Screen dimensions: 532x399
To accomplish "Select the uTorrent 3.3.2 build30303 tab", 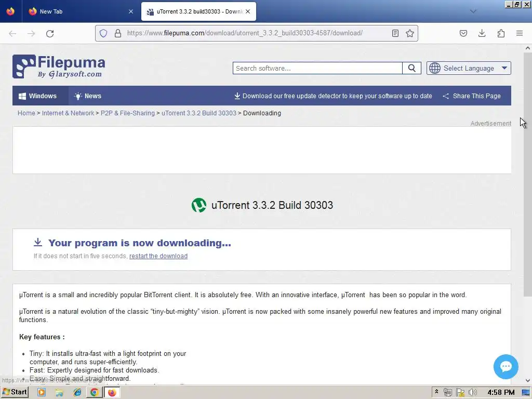I will pyautogui.click(x=198, y=11).
